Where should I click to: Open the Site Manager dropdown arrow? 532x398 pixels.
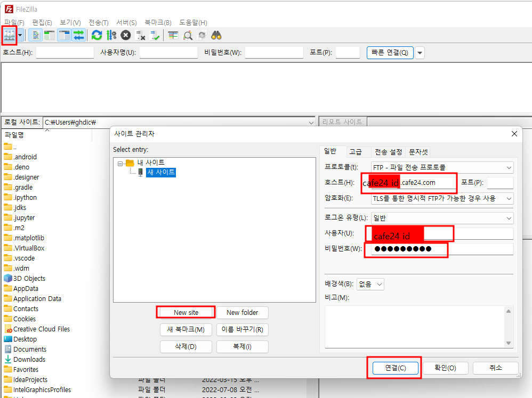tap(20, 35)
